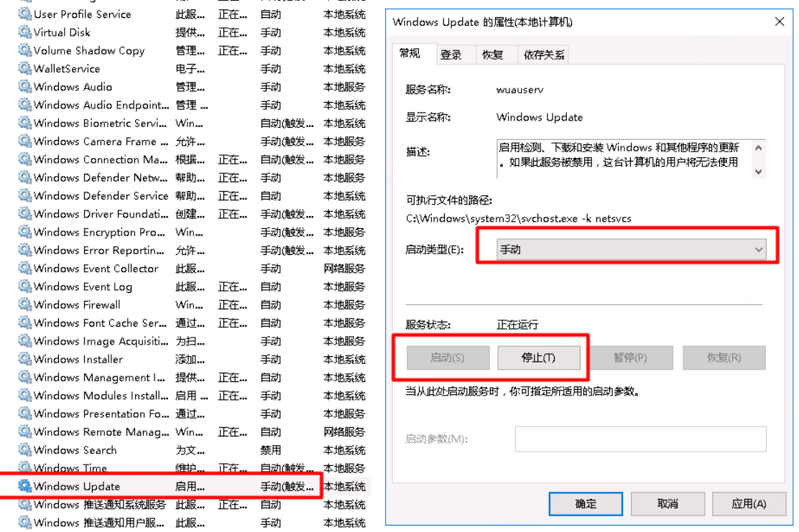Click the Windows Installer gear icon
799x532 pixels.
coord(24,359)
